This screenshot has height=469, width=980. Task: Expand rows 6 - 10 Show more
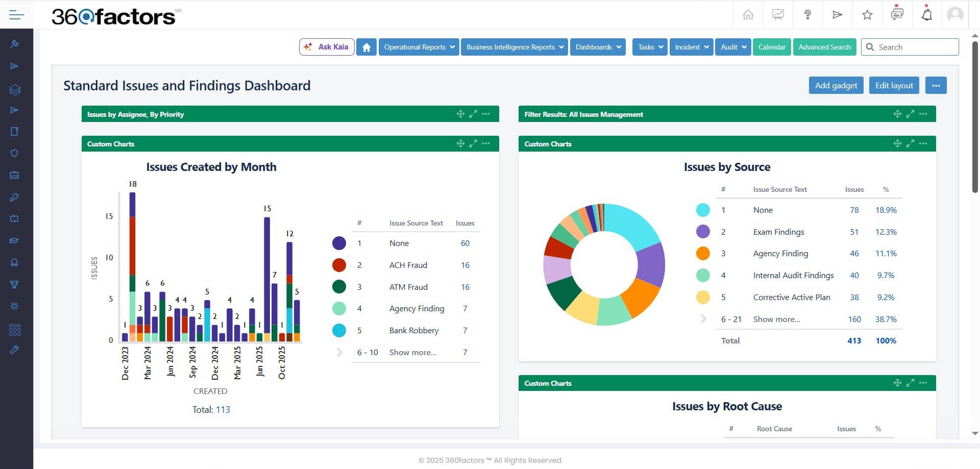(x=412, y=352)
